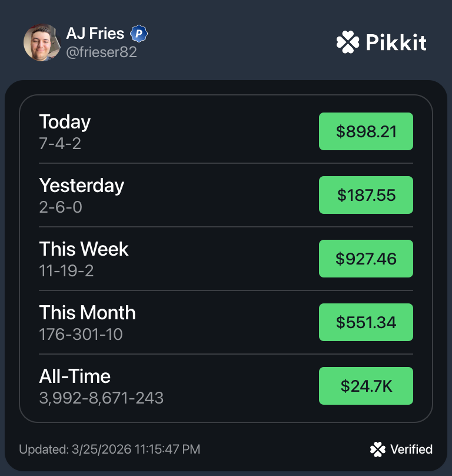The width and height of the screenshot is (452, 476).
Task: Click the Verified clover icon at bottom
Action: click(x=377, y=449)
